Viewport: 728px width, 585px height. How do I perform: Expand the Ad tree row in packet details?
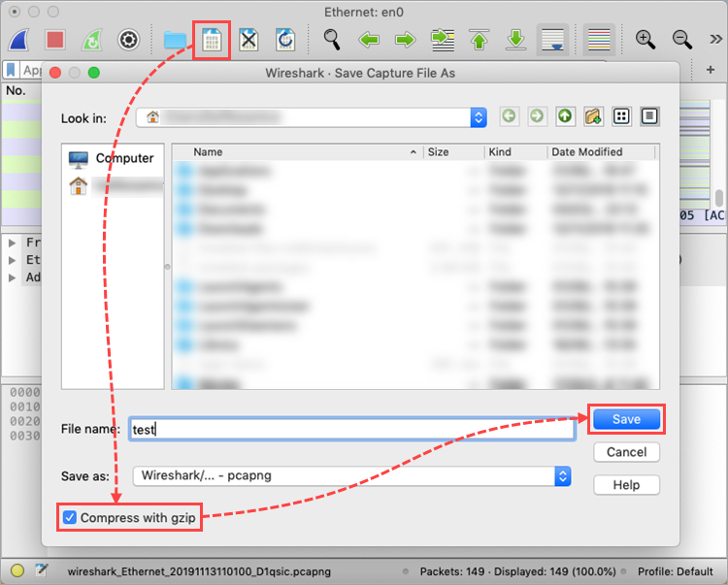point(13,277)
